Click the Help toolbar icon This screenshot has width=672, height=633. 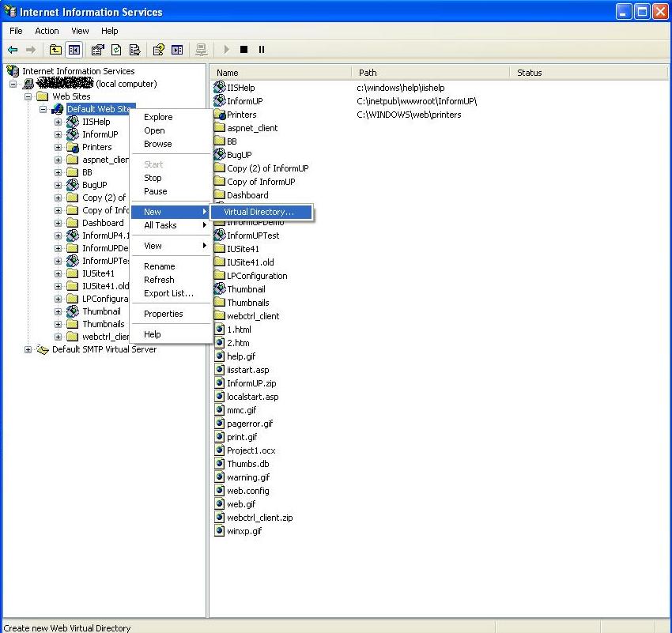point(159,50)
